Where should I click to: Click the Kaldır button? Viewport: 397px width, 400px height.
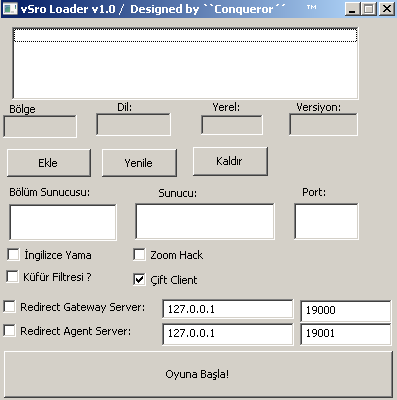pos(230,161)
